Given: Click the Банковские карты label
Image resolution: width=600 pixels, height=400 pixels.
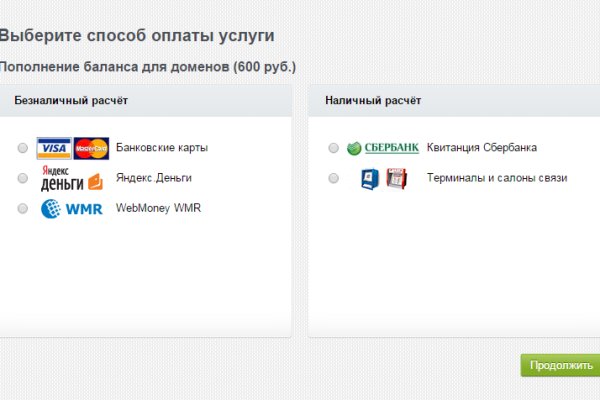Looking at the screenshot, I should 162,148.
